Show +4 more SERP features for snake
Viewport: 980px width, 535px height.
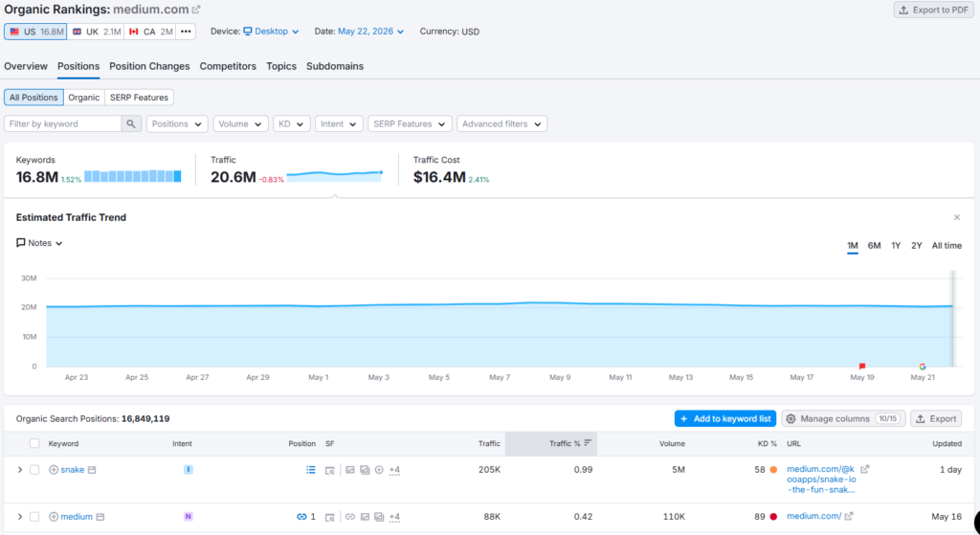pos(394,470)
